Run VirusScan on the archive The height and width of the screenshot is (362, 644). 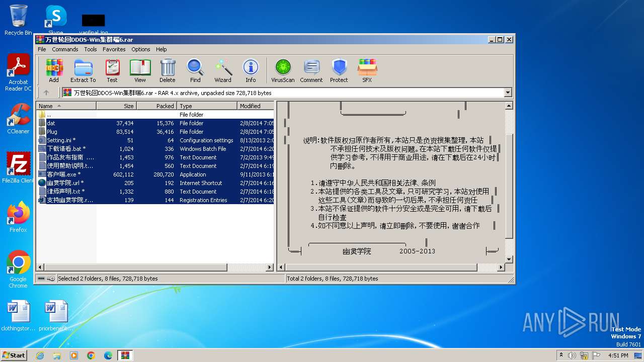pyautogui.click(x=283, y=70)
